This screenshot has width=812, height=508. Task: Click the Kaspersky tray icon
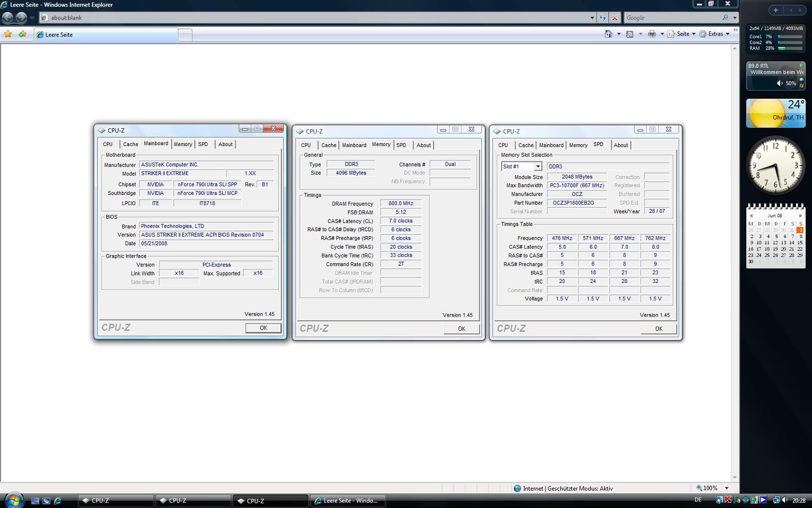coord(728,500)
